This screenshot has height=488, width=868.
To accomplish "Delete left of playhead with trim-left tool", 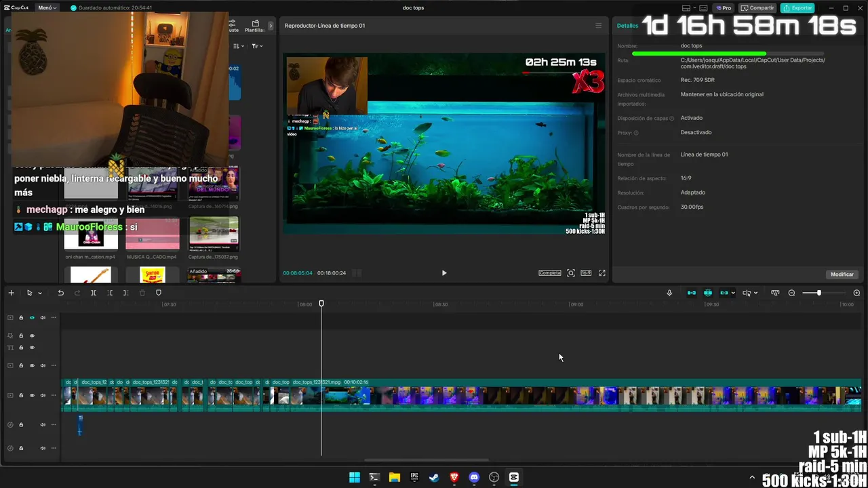I will point(110,293).
